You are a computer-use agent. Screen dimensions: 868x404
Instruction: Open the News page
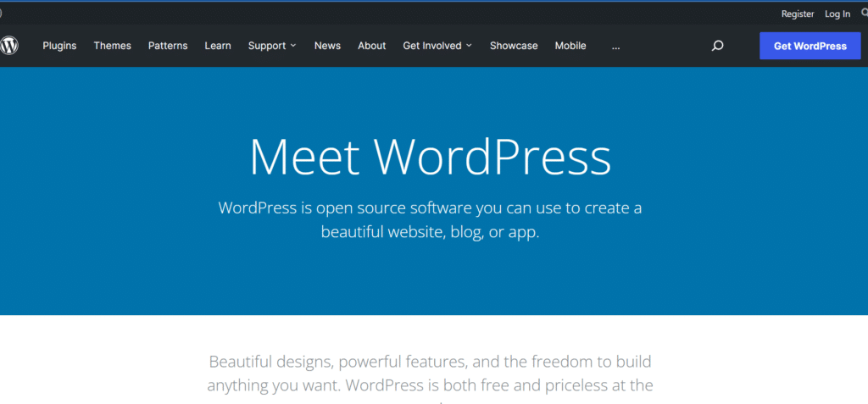click(327, 46)
